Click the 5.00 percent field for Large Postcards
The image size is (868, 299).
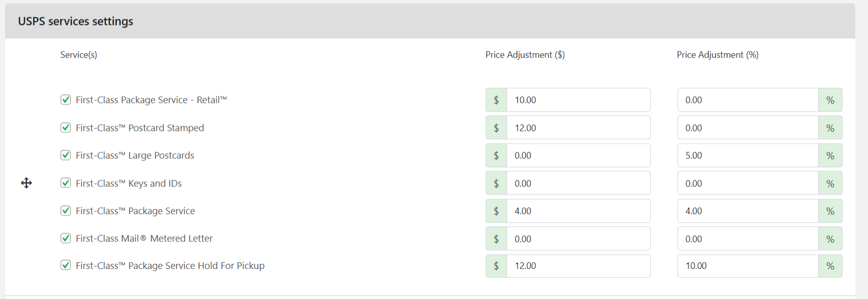tap(748, 155)
